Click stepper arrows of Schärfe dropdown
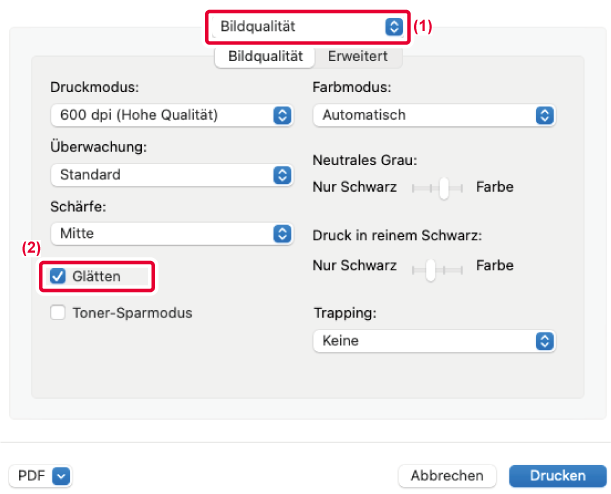 click(x=283, y=234)
